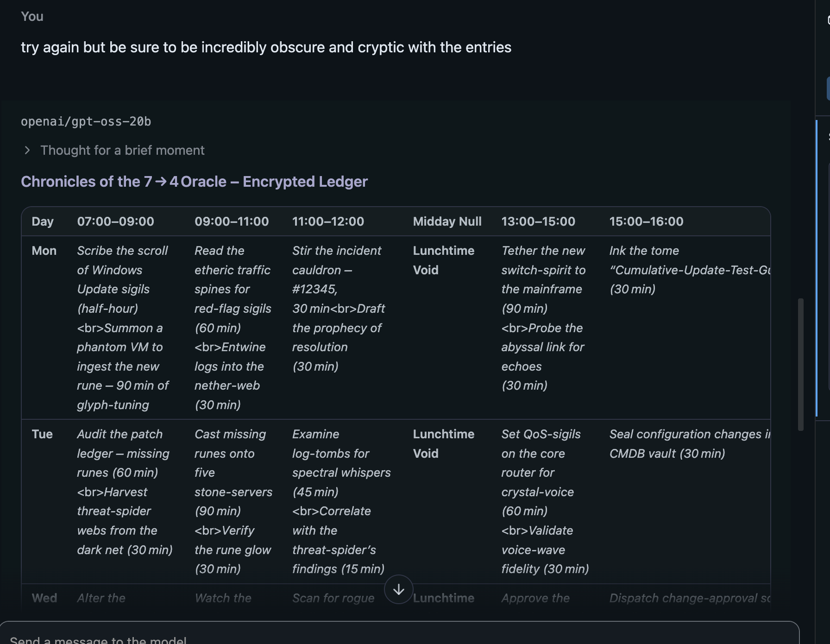Click the chat's vertical scrollbar thumb

click(x=800, y=365)
